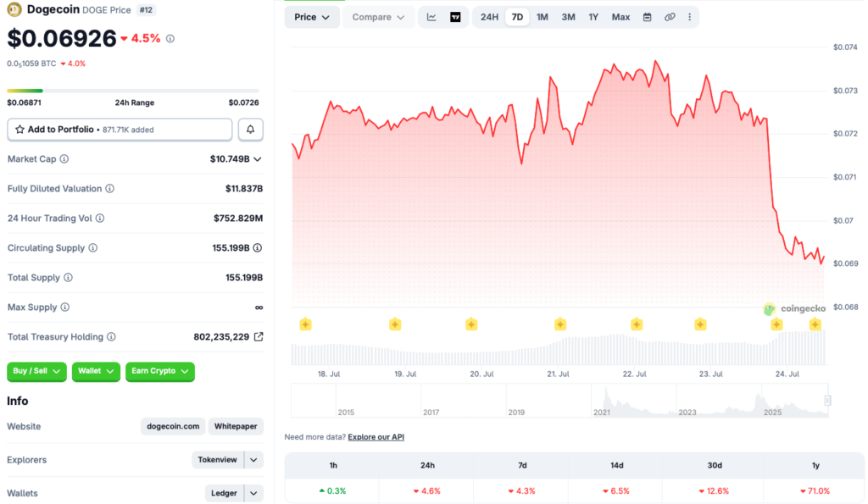Click the 1y column -71.0% value
Viewport: 868px width, 504px height.
(x=815, y=491)
